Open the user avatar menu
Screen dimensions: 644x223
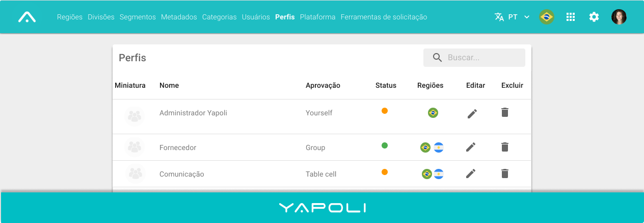[619, 17]
